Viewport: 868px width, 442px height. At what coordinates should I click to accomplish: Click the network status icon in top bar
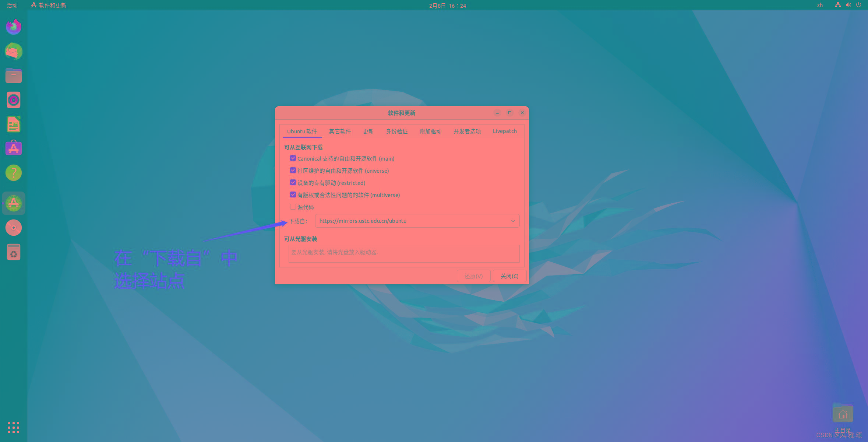[x=838, y=5]
